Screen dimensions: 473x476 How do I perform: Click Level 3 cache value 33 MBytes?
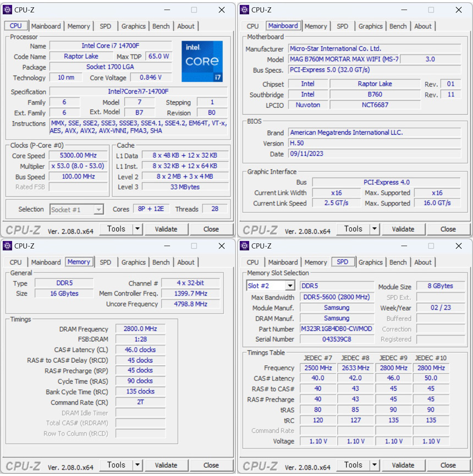click(185, 187)
